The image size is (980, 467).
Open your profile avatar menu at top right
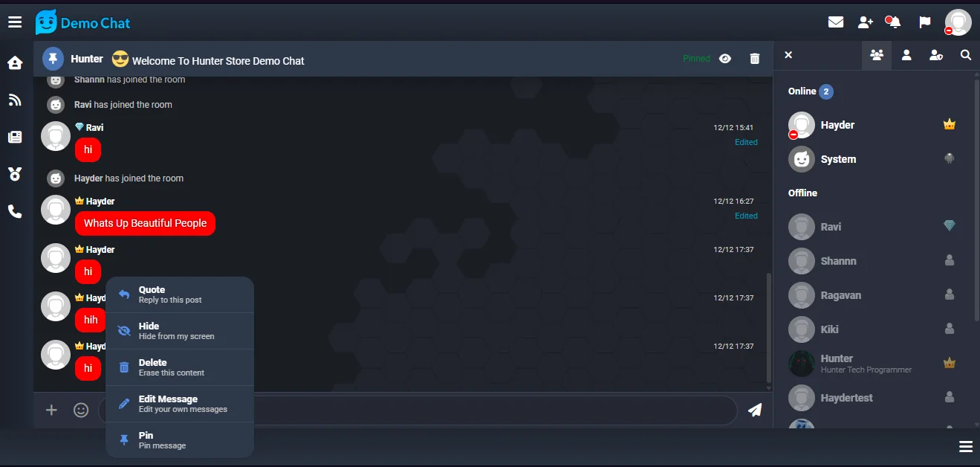(958, 22)
